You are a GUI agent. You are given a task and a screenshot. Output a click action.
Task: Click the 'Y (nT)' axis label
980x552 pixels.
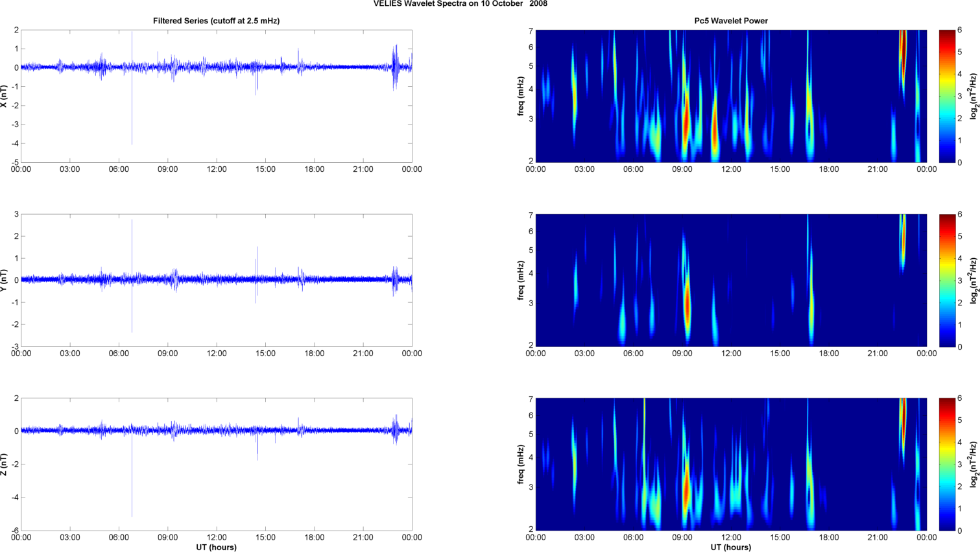coord(5,280)
